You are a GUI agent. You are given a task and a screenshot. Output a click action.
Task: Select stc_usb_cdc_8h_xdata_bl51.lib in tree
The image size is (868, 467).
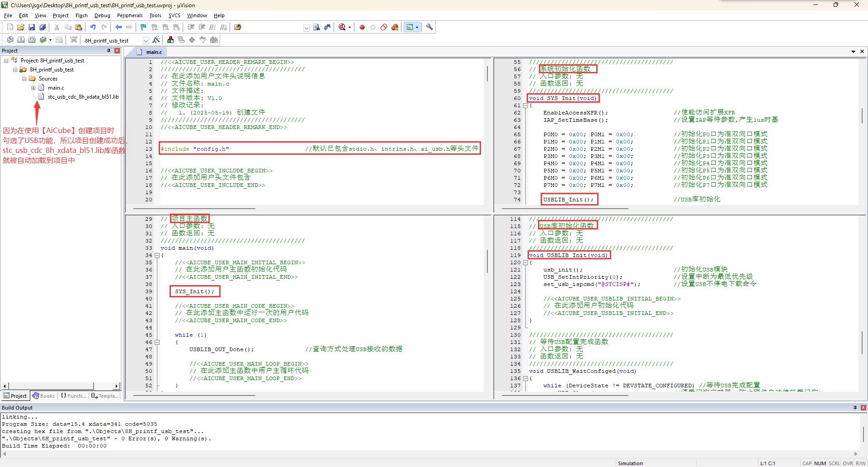[83, 97]
